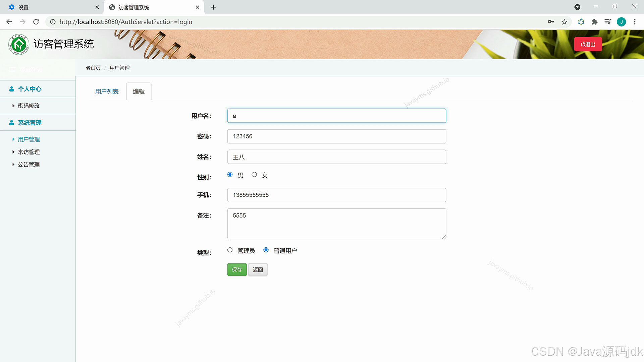Expand 来访管理 arrow in sidebar
Screen dimensions: 644x362
pyautogui.click(x=13, y=152)
